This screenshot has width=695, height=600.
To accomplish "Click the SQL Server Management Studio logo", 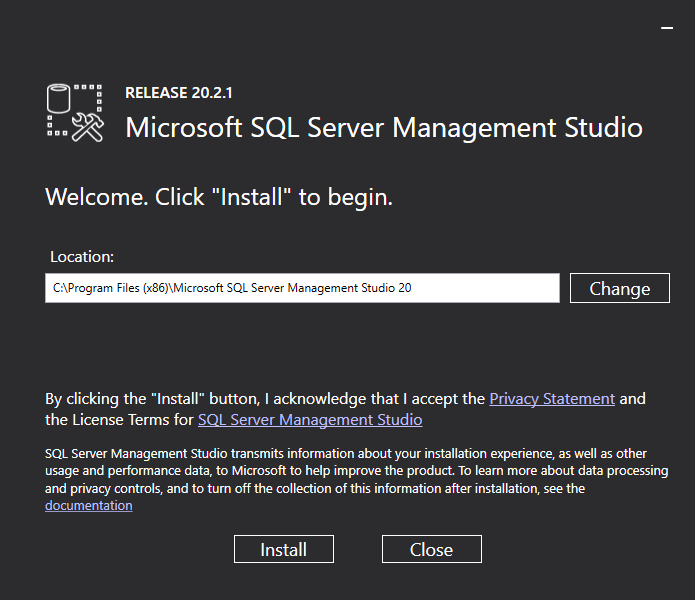I will click(x=75, y=112).
